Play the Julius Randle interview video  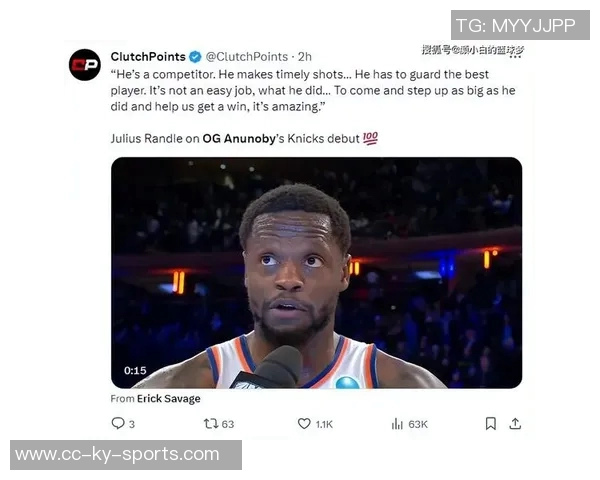[316, 273]
